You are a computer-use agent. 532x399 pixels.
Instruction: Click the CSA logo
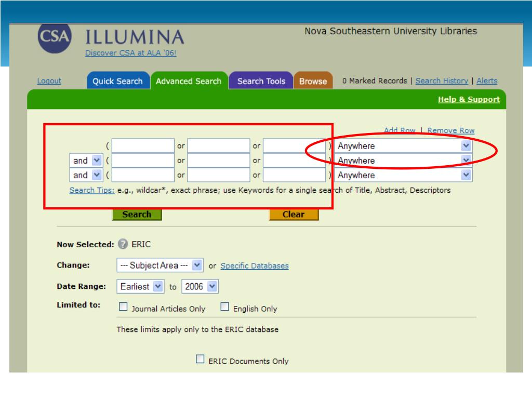coord(55,37)
